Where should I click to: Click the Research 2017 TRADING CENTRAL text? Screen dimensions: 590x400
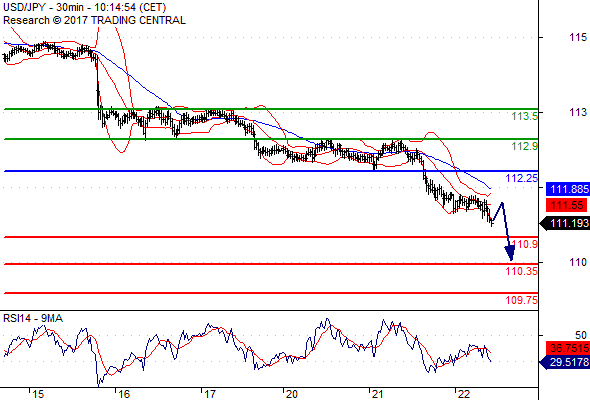94,20
